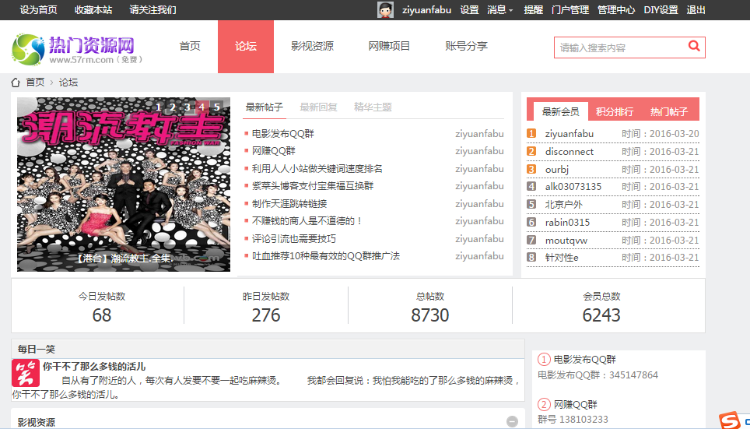Open the 消息 dropdown in top bar
Screen dimensions: 750x429
pyautogui.click(x=500, y=10)
